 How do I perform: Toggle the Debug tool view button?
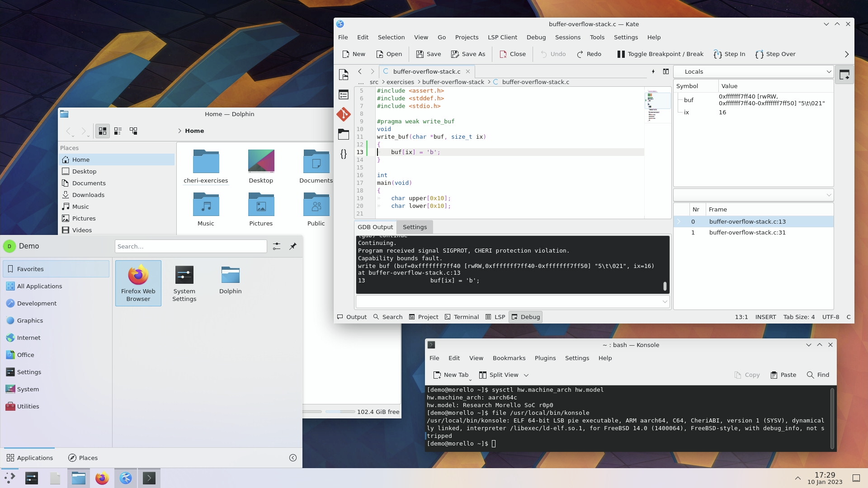pos(525,317)
